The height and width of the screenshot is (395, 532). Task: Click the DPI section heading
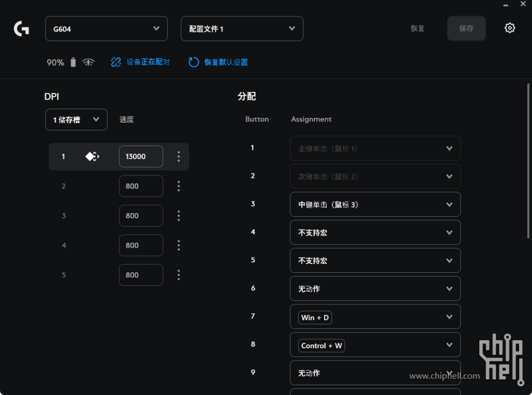[x=52, y=97]
